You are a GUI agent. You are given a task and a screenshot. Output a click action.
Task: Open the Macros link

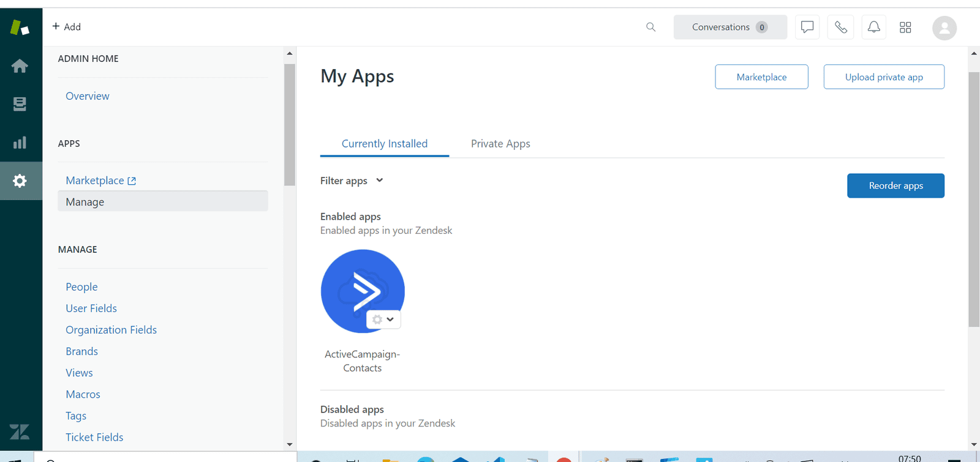pyautogui.click(x=83, y=395)
